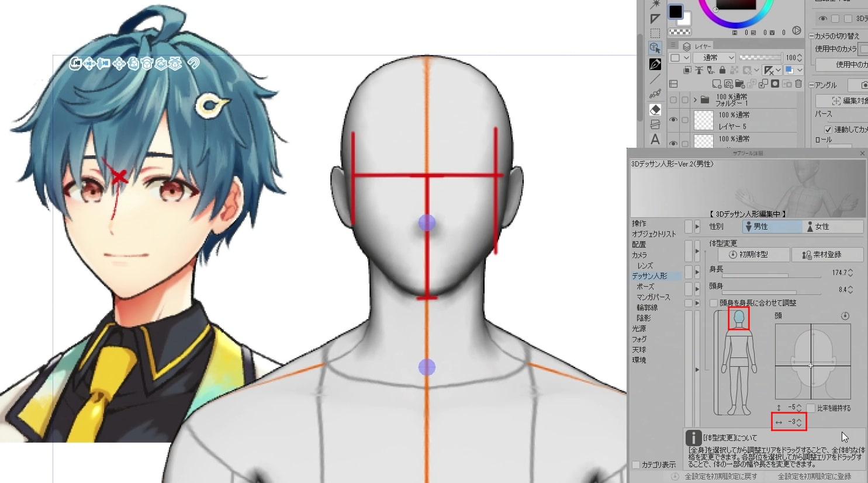Click the 編集対象 angle button

click(842, 101)
